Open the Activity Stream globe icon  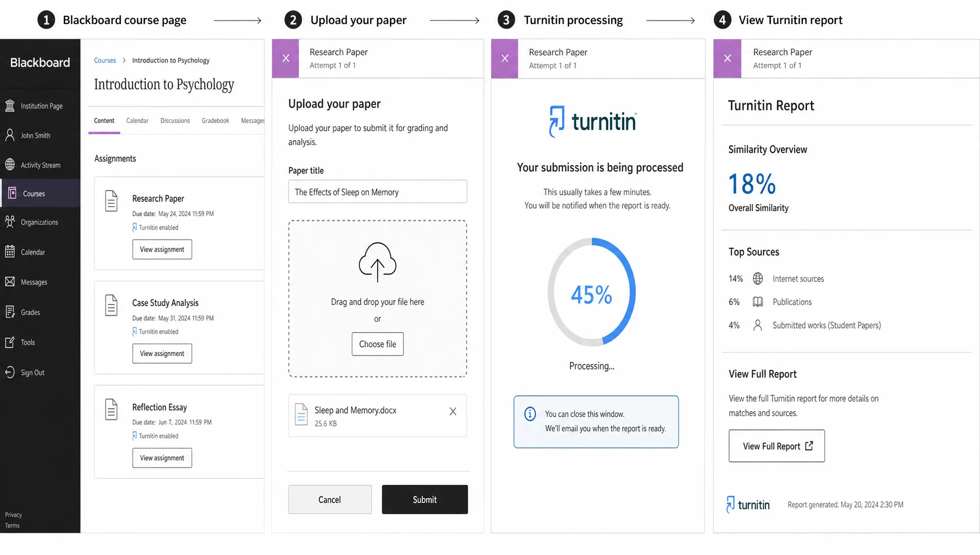tap(10, 165)
